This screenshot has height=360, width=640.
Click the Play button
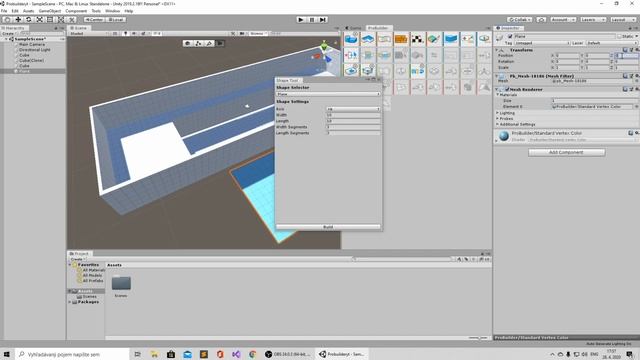pyautogui.click(x=301, y=20)
